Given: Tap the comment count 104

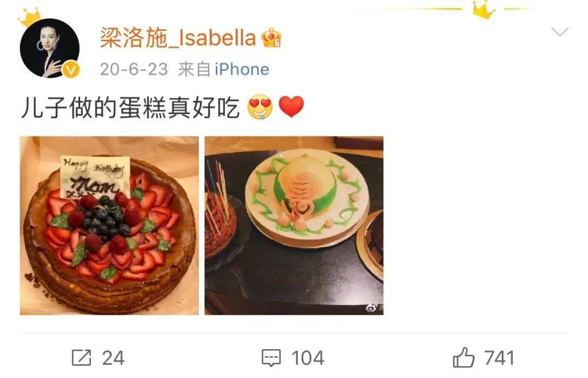Looking at the screenshot, I should 308,358.
